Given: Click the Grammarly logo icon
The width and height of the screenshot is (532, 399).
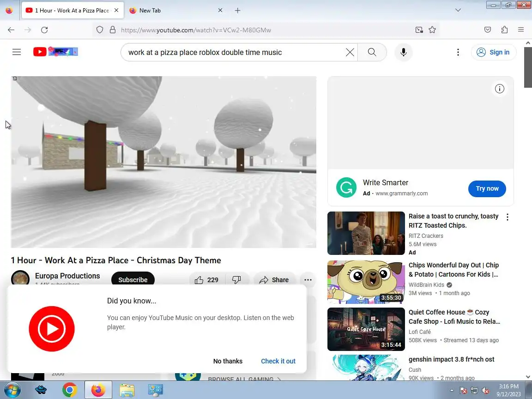Looking at the screenshot, I should [346, 187].
